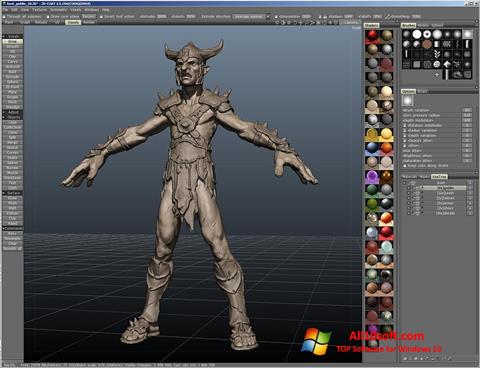The width and height of the screenshot is (480, 368).
Task: Select the highlighted soft-glow brush alpha
Action: (467, 34)
